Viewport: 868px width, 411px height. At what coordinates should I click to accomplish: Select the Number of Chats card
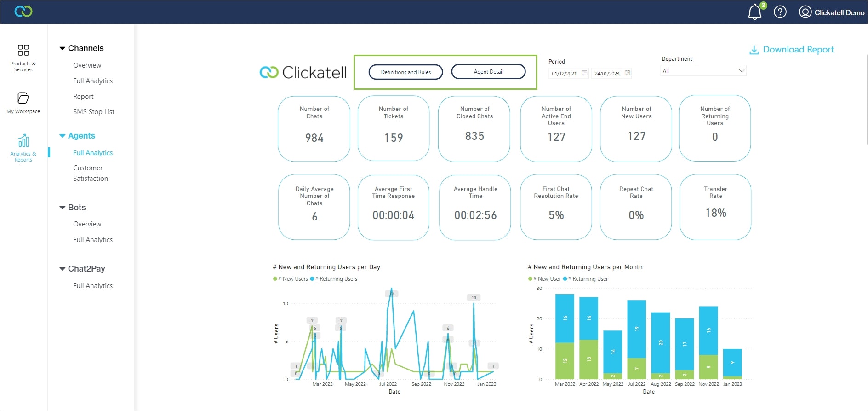[x=314, y=129]
